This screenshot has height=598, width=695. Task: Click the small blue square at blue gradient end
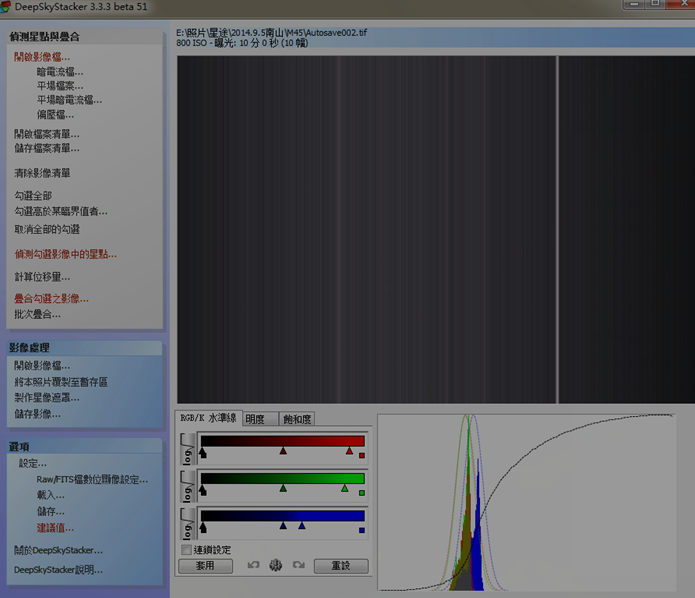tap(362, 530)
